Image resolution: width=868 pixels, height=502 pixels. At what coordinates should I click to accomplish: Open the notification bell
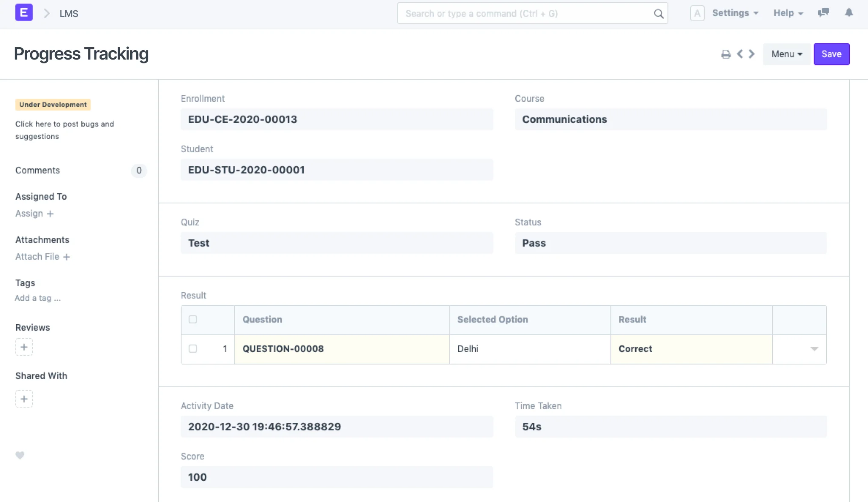click(849, 13)
